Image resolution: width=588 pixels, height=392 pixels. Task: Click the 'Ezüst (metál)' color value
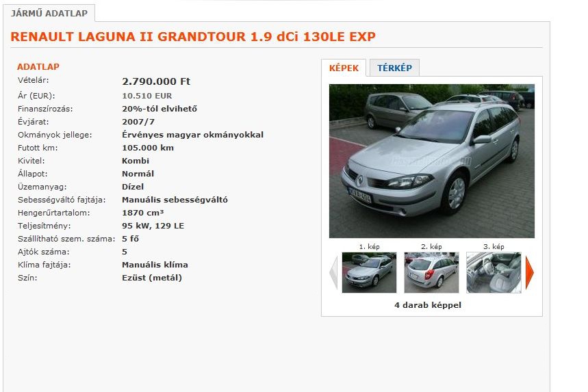coord(152,278)
